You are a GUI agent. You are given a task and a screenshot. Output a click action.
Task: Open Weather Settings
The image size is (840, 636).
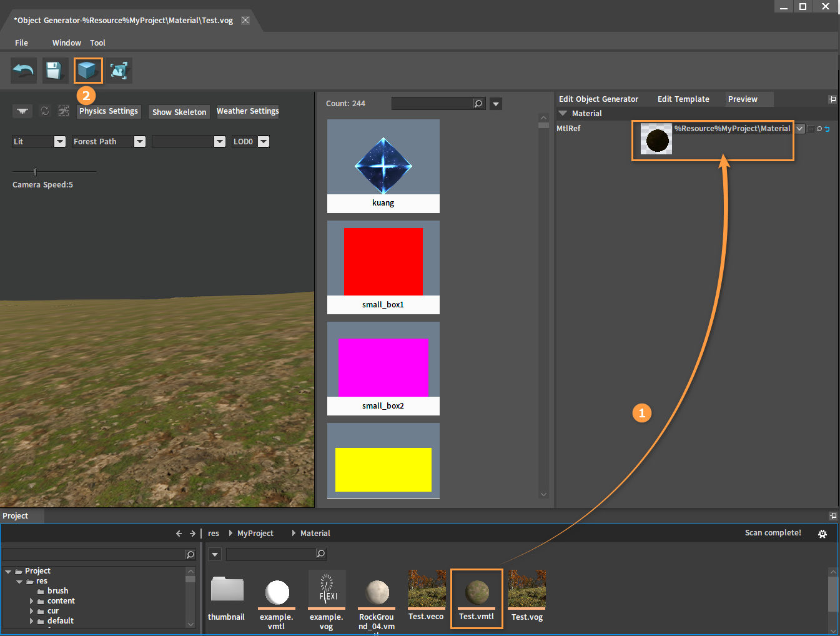tap(247, 111)
